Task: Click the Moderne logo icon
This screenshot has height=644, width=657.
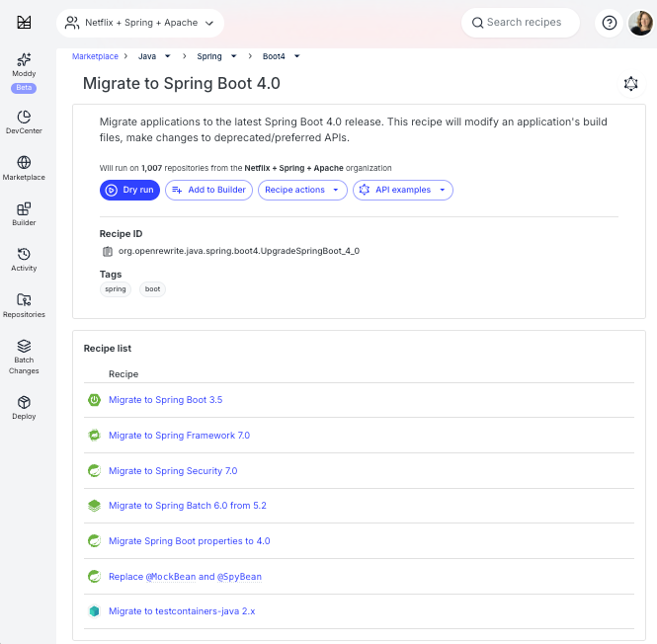Action: 24,22
